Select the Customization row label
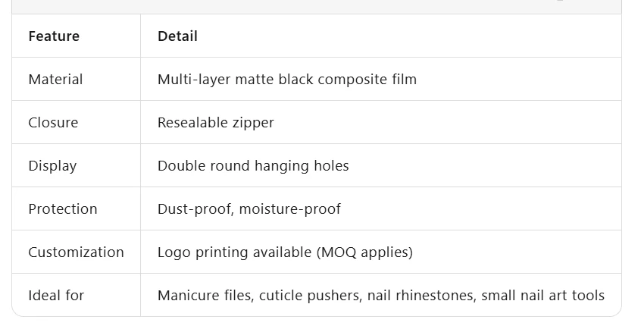The height and width of the screenshot is (326, 644). [76, 252]
